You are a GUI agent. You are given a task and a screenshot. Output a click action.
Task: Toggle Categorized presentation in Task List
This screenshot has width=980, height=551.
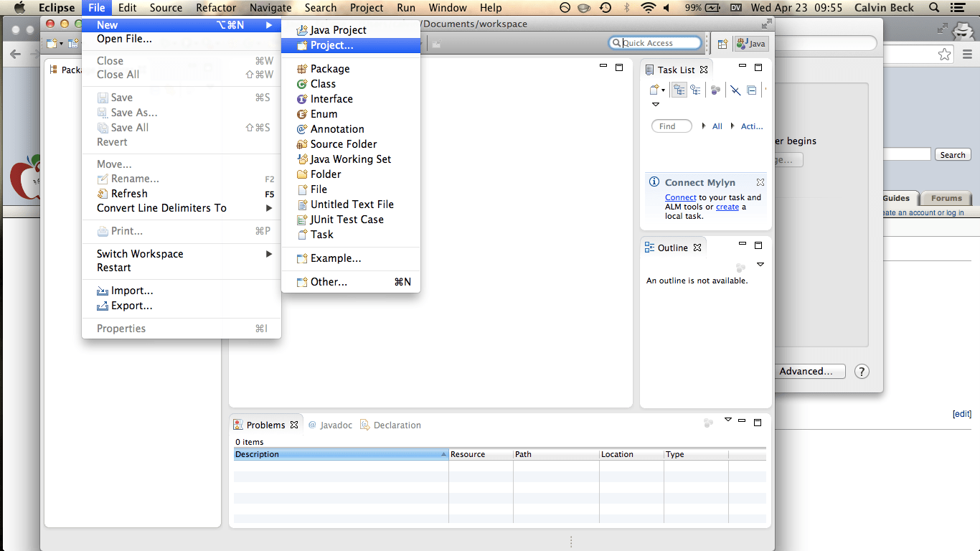(679, 90)
